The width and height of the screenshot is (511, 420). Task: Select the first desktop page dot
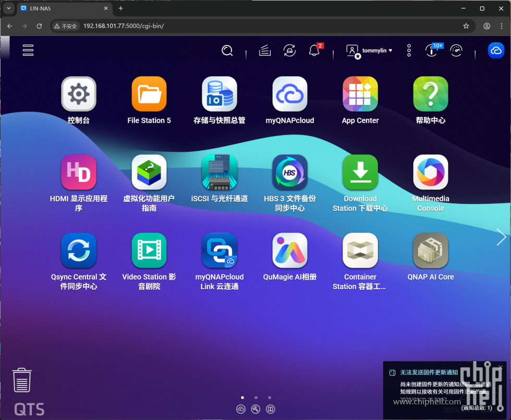tap(242, 398)
